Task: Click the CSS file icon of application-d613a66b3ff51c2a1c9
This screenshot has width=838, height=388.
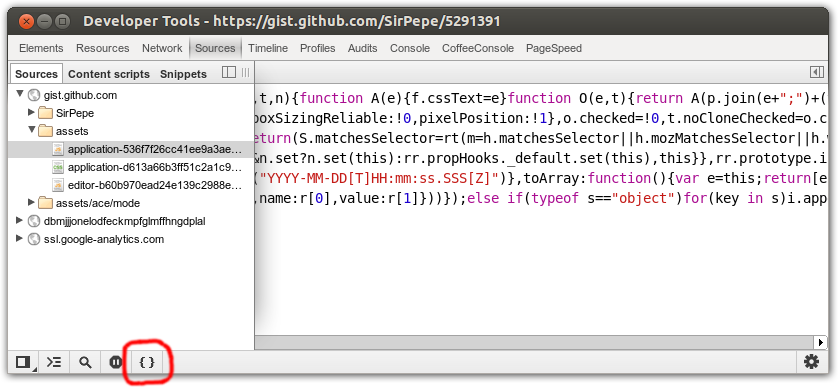Action: pos(58,167)
